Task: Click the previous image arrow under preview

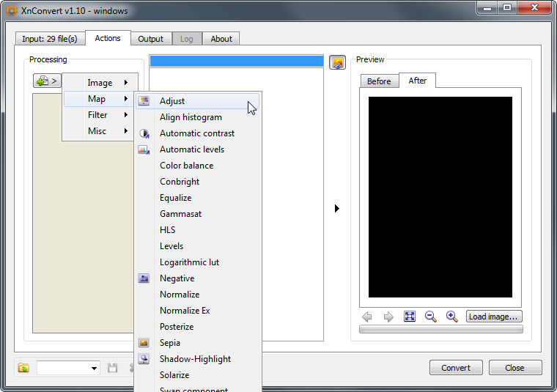Action: pyautogui.click(x=367, y=317)
